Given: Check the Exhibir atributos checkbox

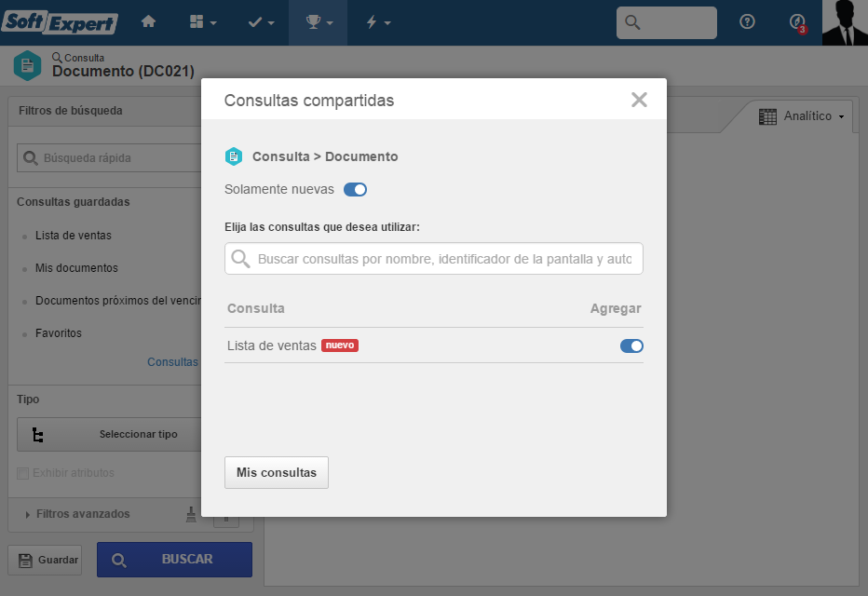Looking at the screenshot, I should (22, 473).
